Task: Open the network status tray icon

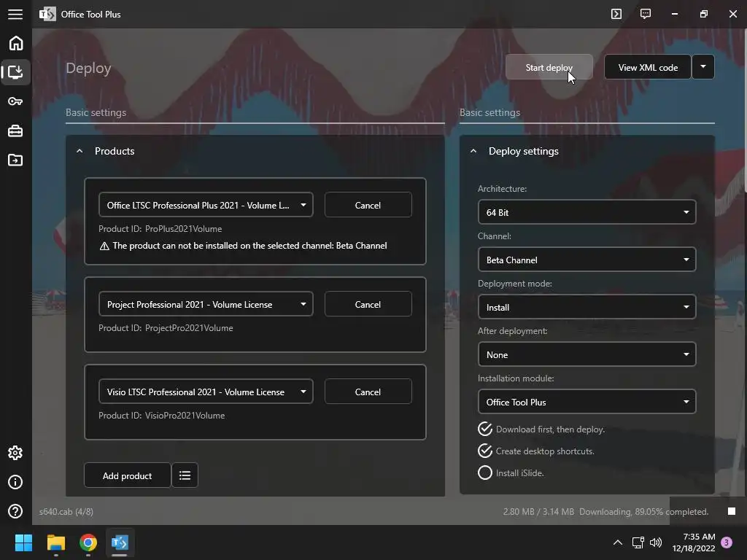Action: [x=638, y=542]
